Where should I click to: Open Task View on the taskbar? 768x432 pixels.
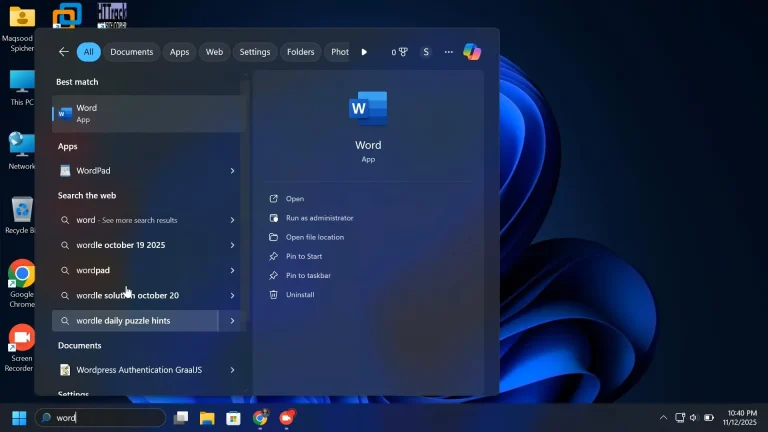click(x=181, y=418)
